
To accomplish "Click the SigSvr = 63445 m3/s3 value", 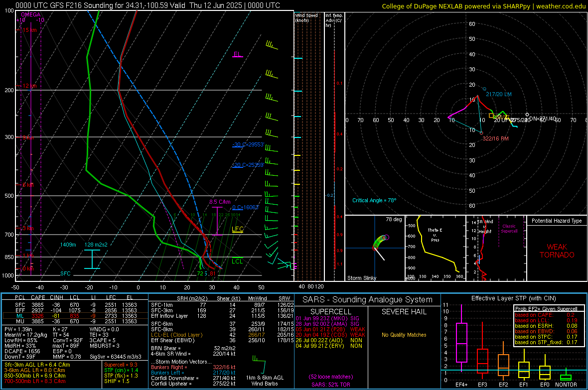I will click(x=116, y=357).
